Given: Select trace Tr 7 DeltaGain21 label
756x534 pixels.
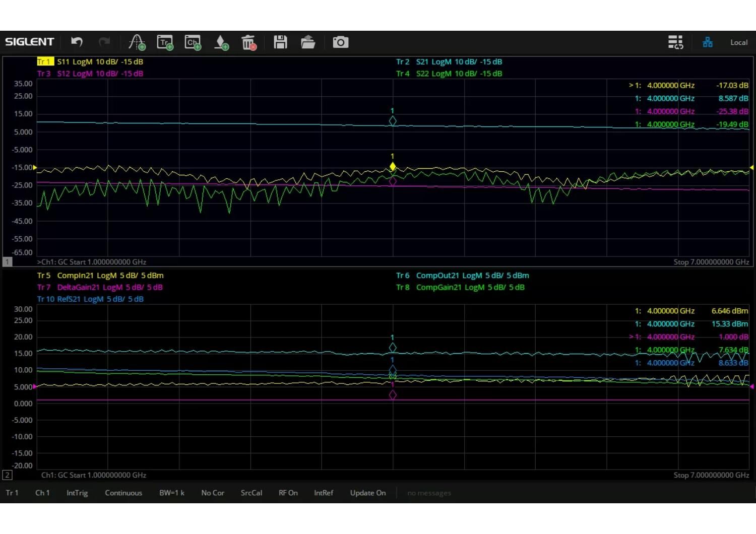Looking at the screenshot, I should point(100,287).
